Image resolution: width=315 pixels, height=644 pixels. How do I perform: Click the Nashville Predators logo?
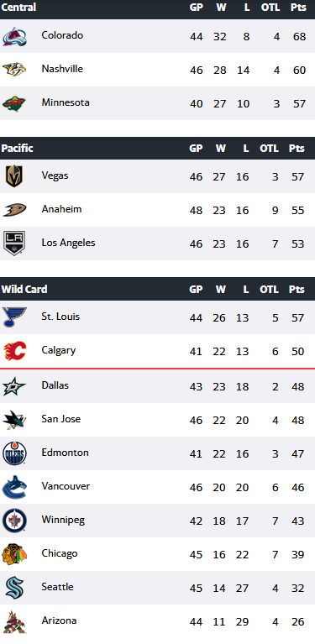14,70
